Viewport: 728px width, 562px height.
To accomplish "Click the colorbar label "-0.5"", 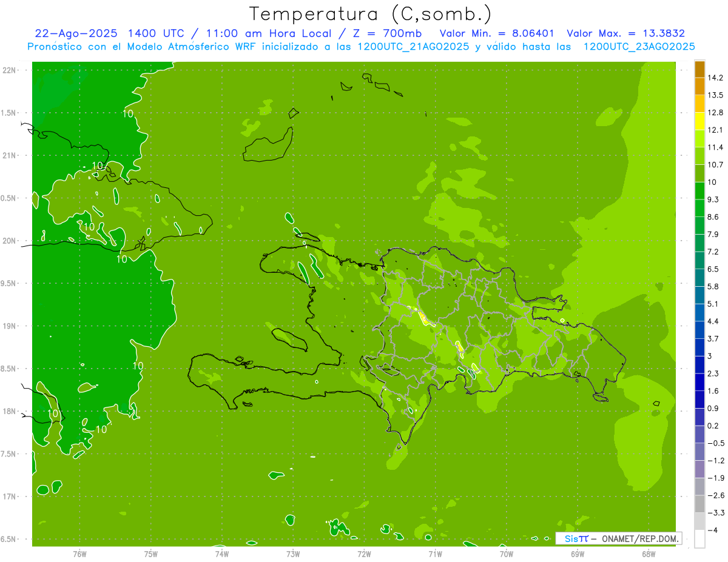I will coord(715,443).
